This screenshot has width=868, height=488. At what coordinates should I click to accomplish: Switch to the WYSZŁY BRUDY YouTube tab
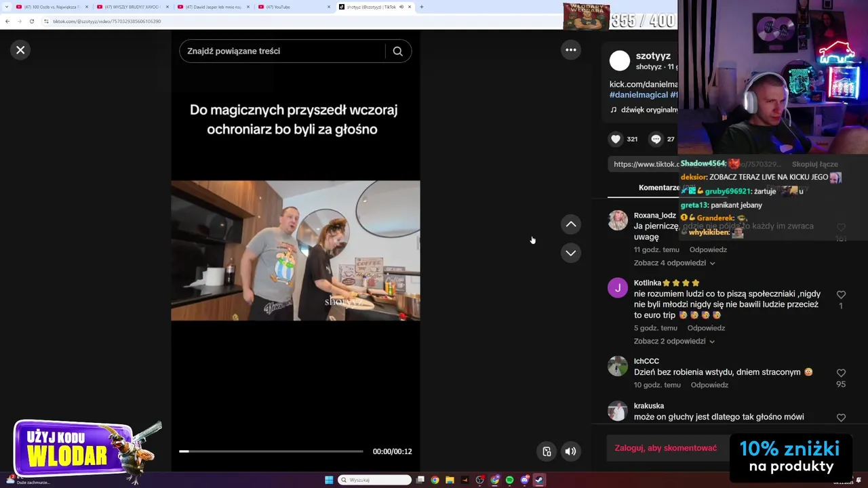133,7
